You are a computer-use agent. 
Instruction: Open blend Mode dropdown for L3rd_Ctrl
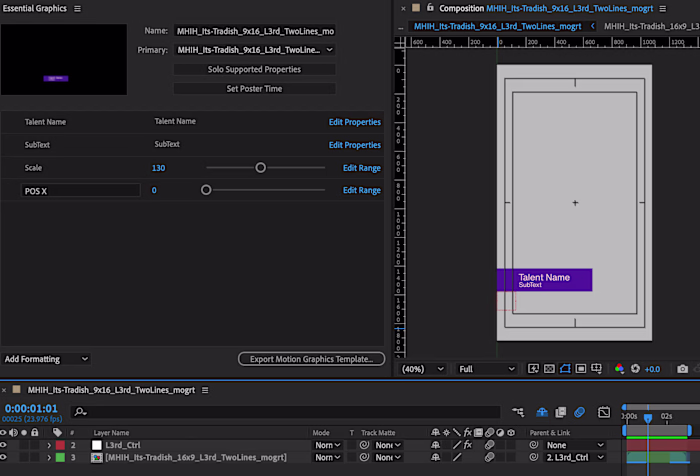click(x=327, y=445)
